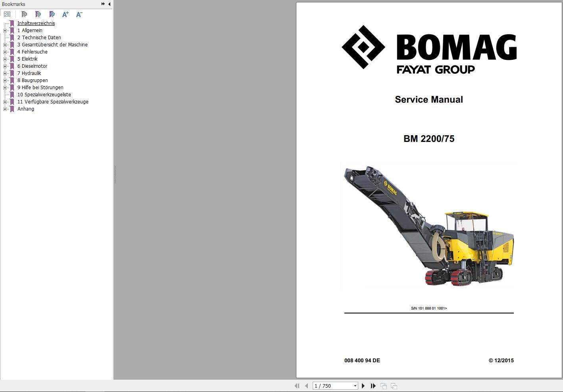Go to the next page

point(363,386)
